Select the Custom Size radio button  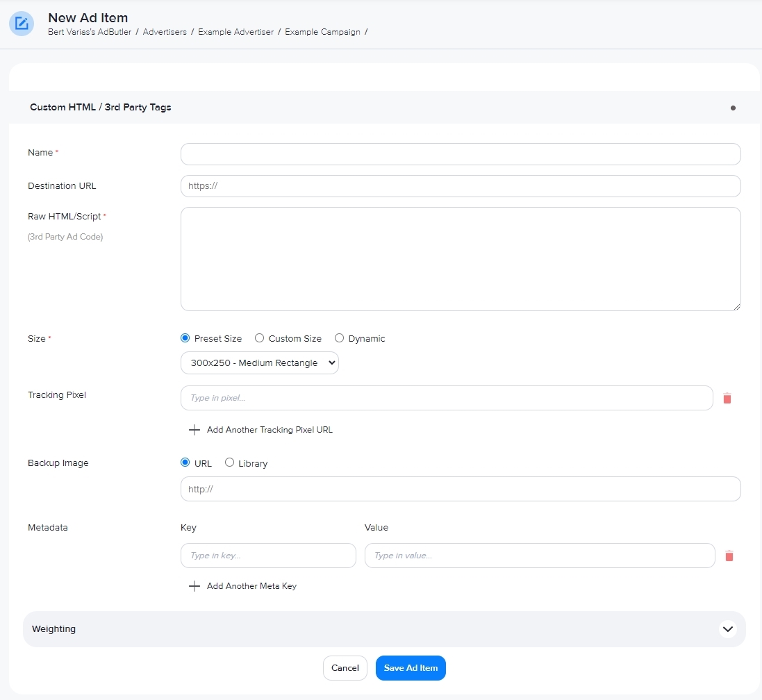click(260, 338)
